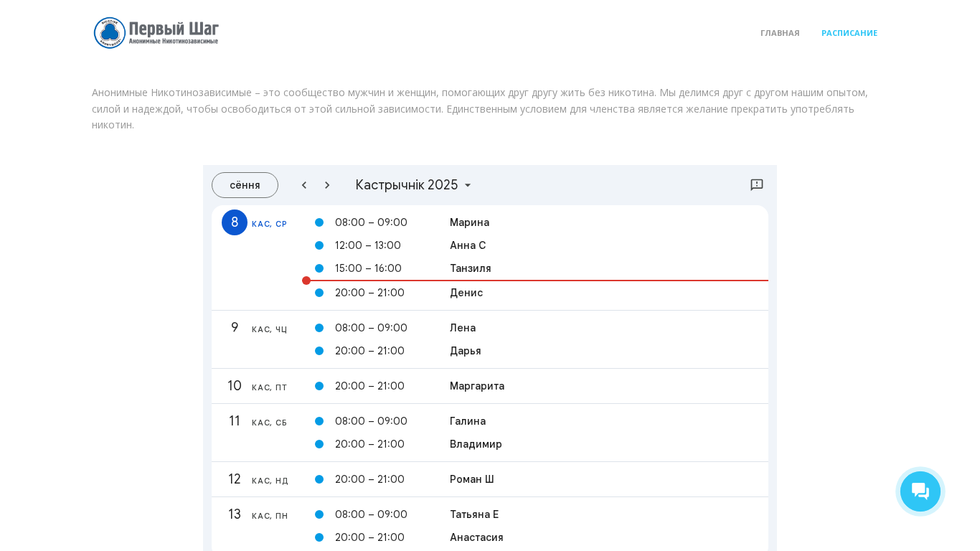Click the blue dot beside Галина

pos(319,421)
